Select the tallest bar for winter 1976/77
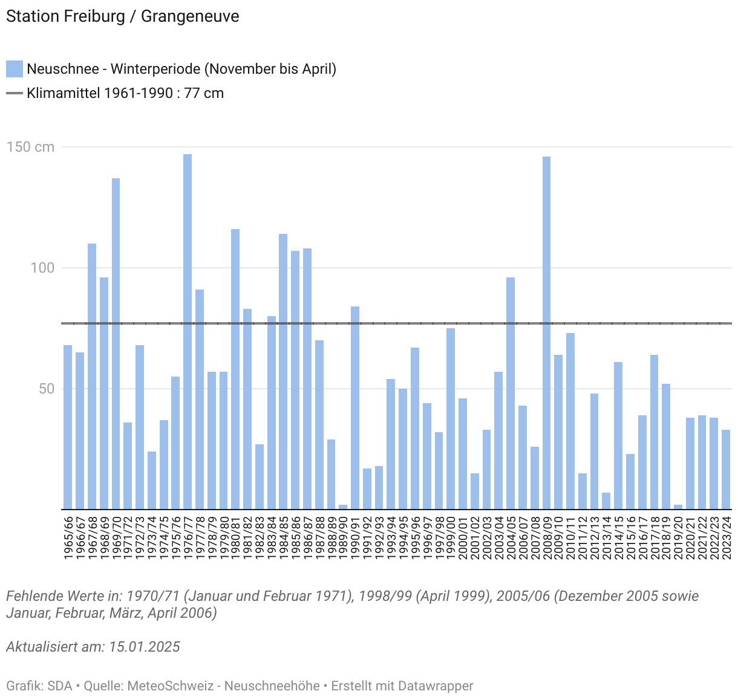The width and height of the screenshot is (738, 700). [x=188, y=331]
